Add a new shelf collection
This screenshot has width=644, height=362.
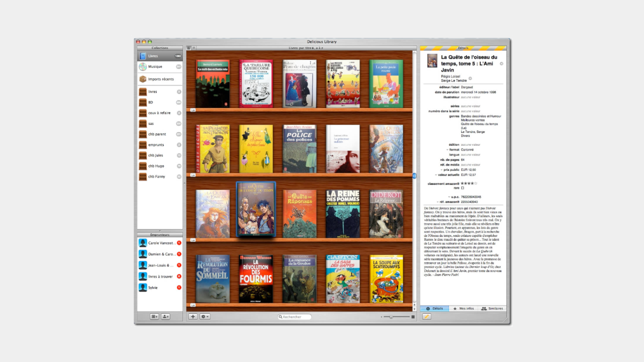(154, 316)
